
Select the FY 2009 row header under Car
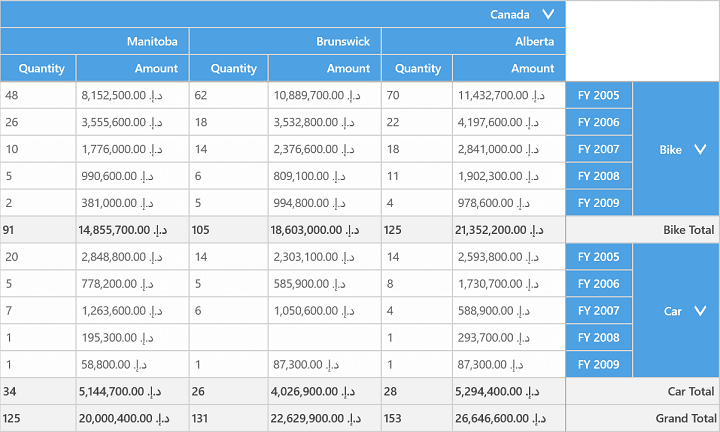point(599,365)
